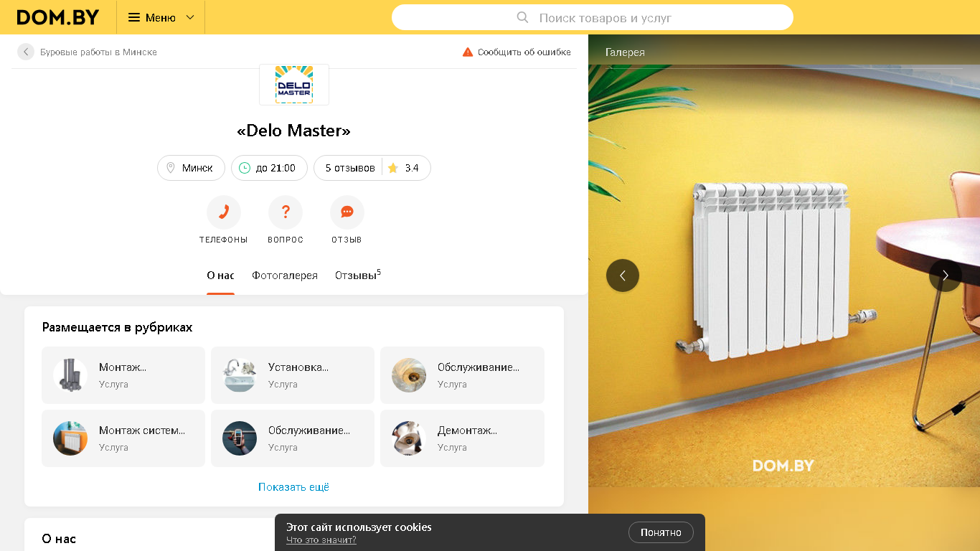
Task: Click the search field for товаров и услуг
Action: click(x=593, y=17)
